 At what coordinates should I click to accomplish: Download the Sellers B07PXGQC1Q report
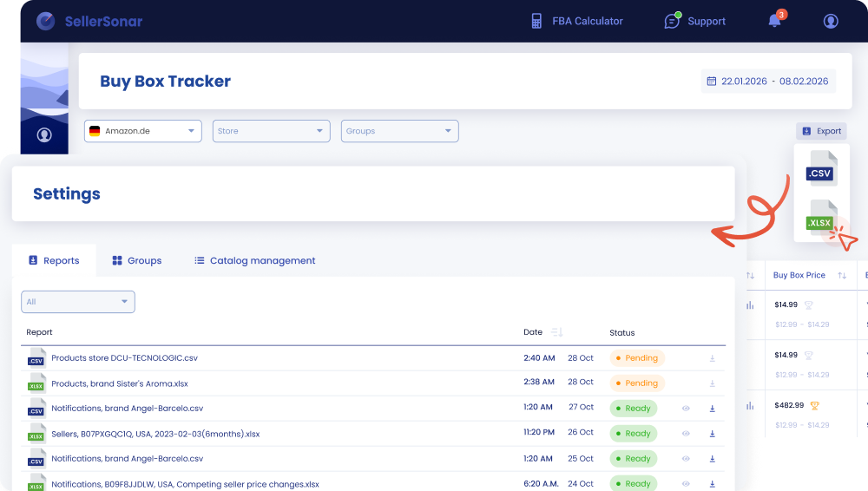tap(713, 434)
